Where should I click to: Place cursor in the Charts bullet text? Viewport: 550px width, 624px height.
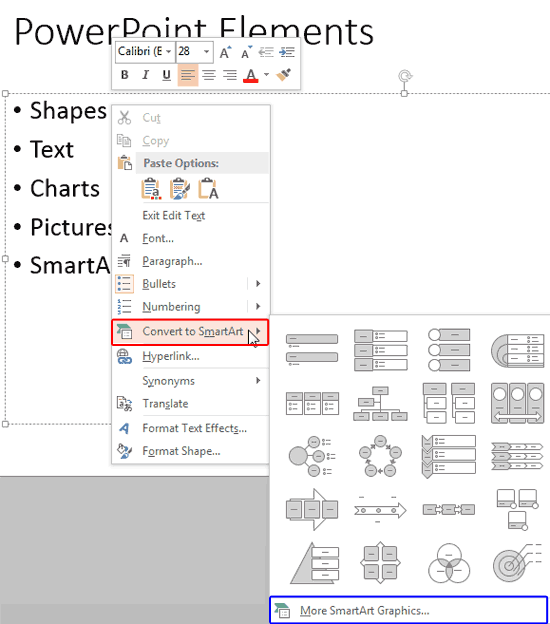click(x=65, y=188)
